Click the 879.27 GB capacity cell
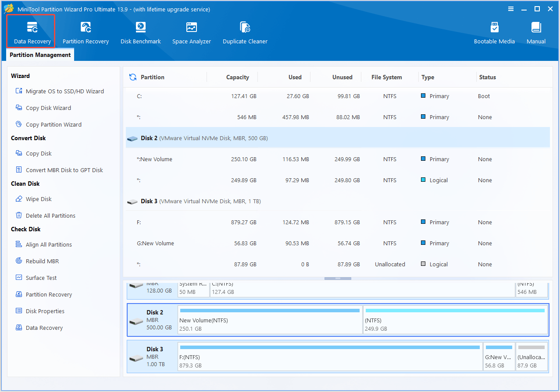 coord(243,222)
